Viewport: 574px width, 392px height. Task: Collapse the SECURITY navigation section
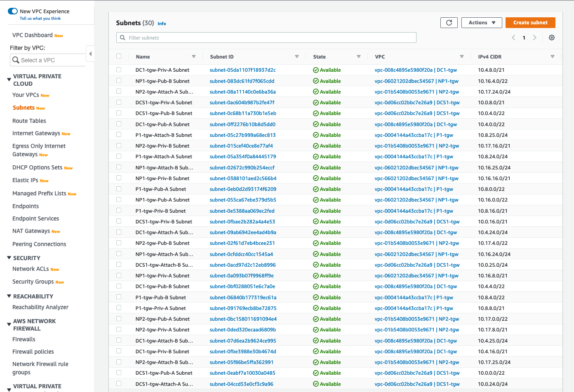[x=9, y=258]
